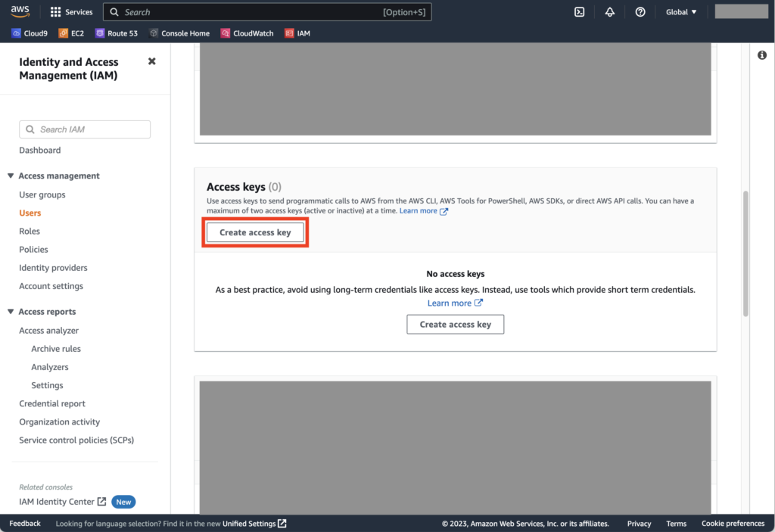
Task: Open Learn more link under best practice note
Action: pos(455,303)
